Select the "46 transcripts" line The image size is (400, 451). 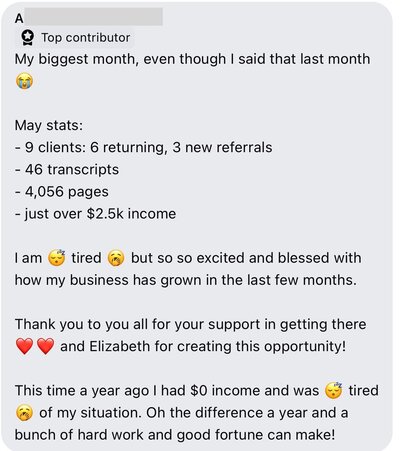click(67, 170)
